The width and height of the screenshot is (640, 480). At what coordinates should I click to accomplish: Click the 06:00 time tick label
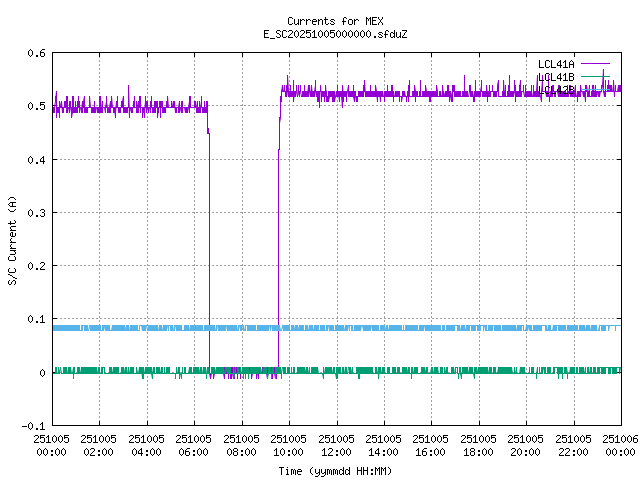(x=194, y=445)
